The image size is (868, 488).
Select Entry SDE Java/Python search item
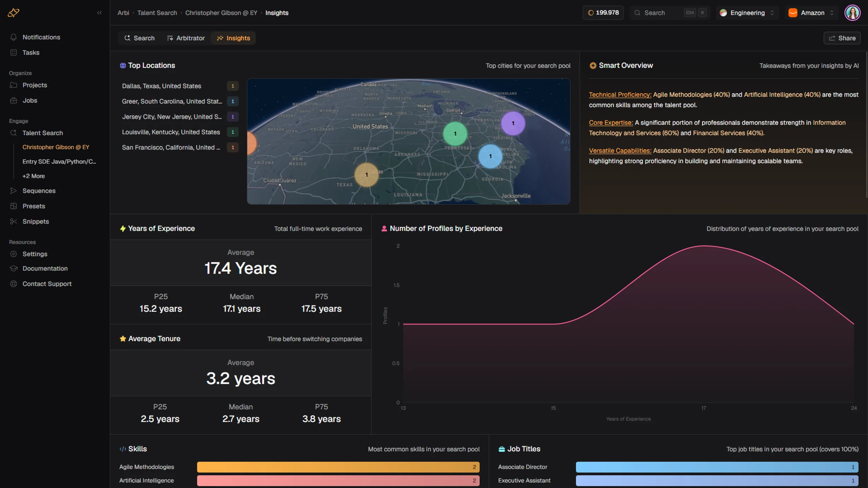pyautogui.click(x=59, y=162)
